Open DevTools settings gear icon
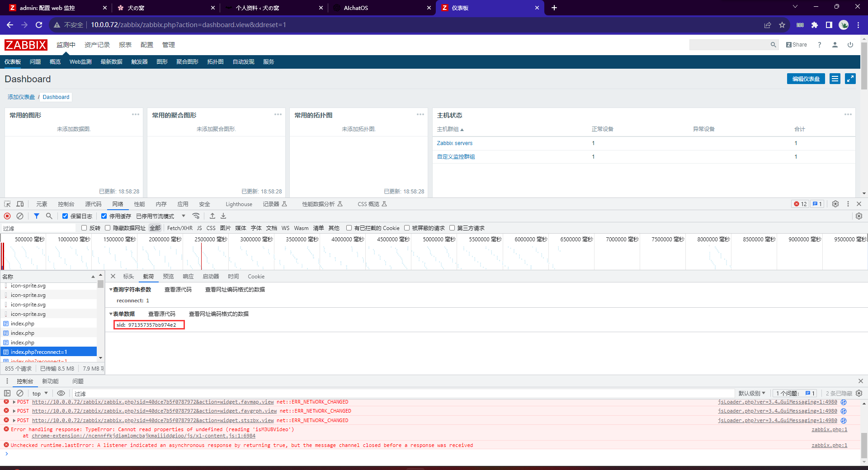The width and height of the screenshot is (868, 470). pyautogui.click(x=835, y=204)
